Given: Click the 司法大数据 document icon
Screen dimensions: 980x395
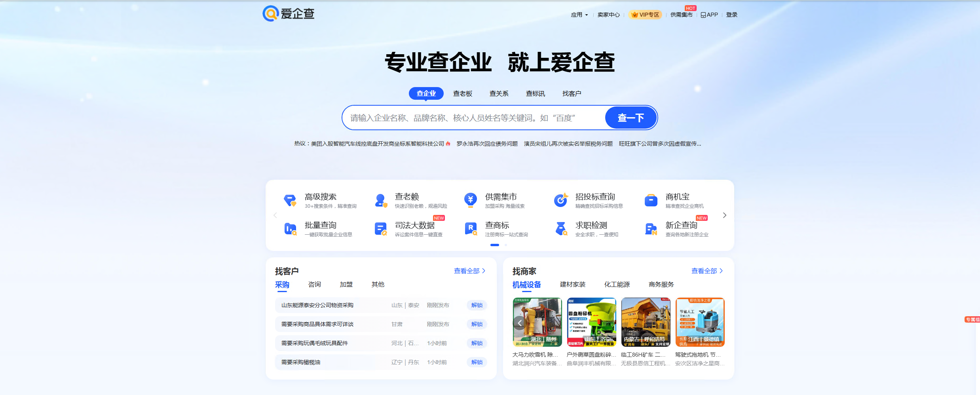Looking at the screenshot, I should pyautogui.click(x=380, y=229).
